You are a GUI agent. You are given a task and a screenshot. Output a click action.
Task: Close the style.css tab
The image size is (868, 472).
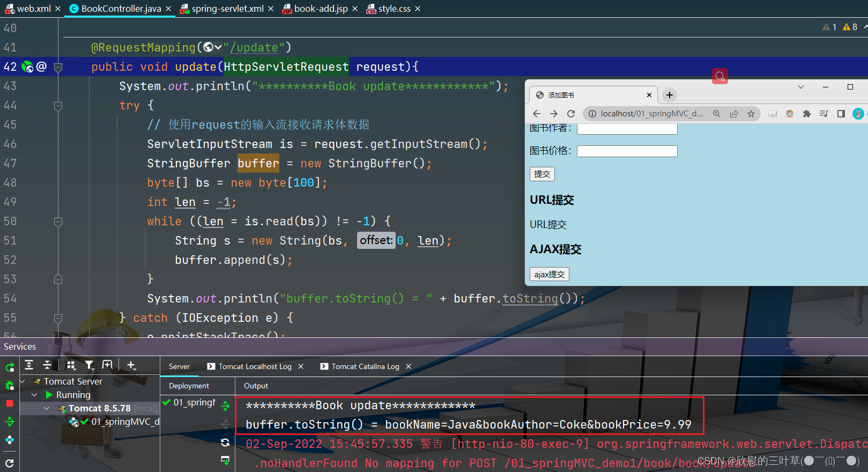pos(418,9)
